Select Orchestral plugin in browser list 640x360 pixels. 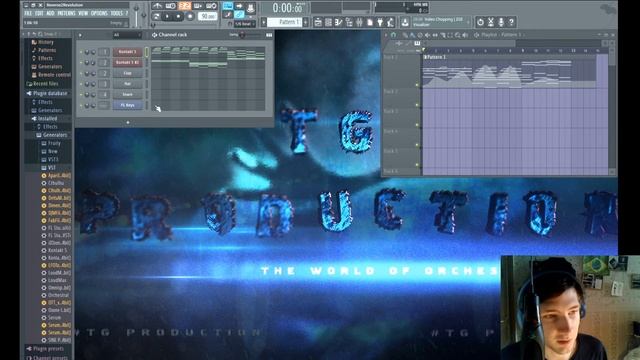58,295
